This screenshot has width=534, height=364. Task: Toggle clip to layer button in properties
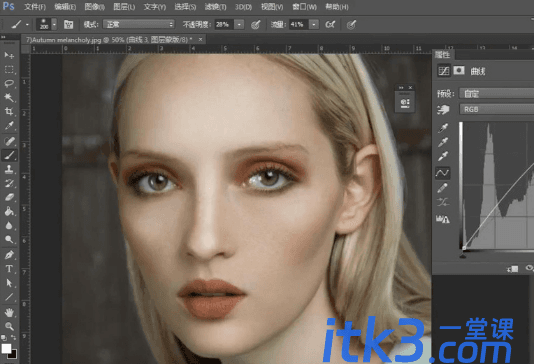(513, 269)
